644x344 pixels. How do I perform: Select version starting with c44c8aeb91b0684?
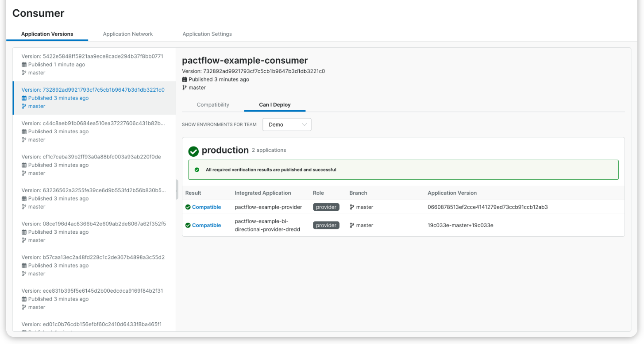94,131
